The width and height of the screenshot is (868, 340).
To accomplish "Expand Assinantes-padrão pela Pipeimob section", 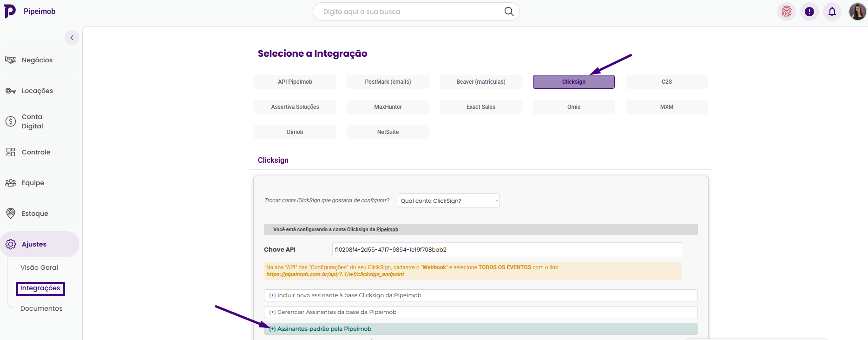I will click(x=480, y=329).
